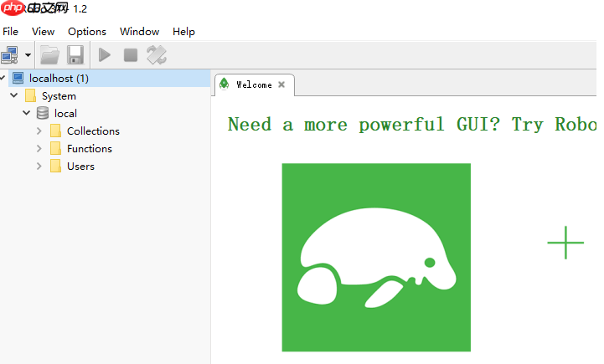Select Functions in the tree
Screen dimensions: 604x364
point(90,149)
